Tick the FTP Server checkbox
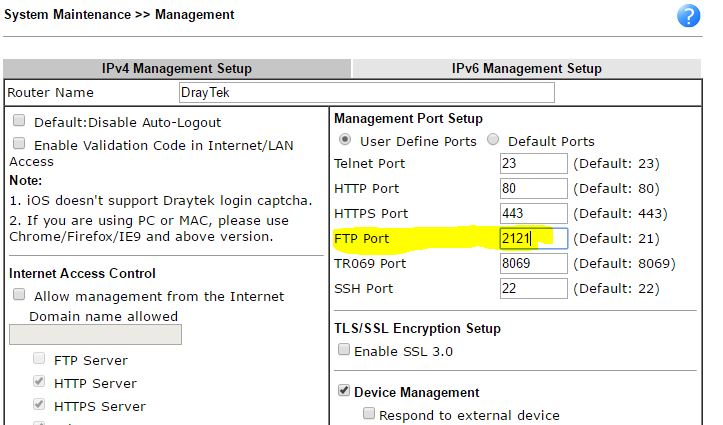This screenshot has width=723, height=425. [39, 360]
